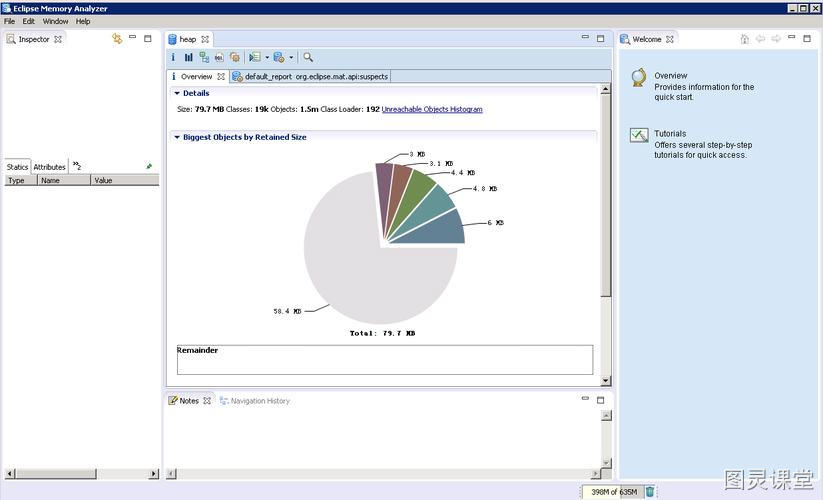The image size is (823, 500).
Task: Expand the Query Browser dropdown arrow
Action: click(x=291, y=58)
